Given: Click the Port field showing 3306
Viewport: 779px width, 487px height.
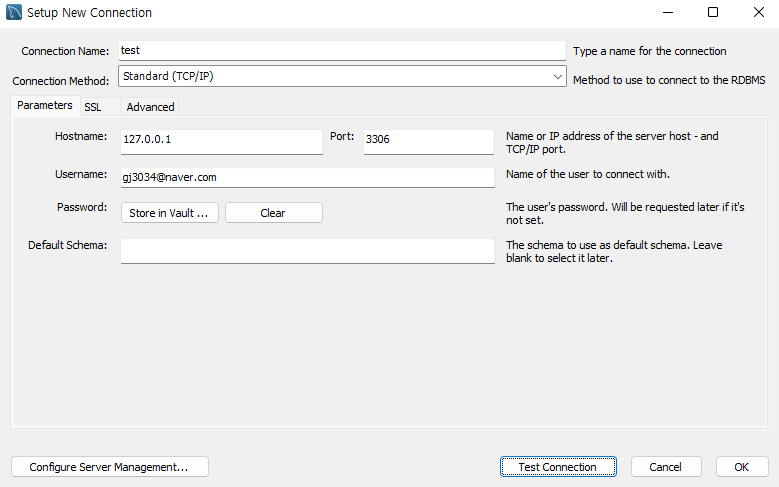Looking at the screenshot, I should [429, 142].
